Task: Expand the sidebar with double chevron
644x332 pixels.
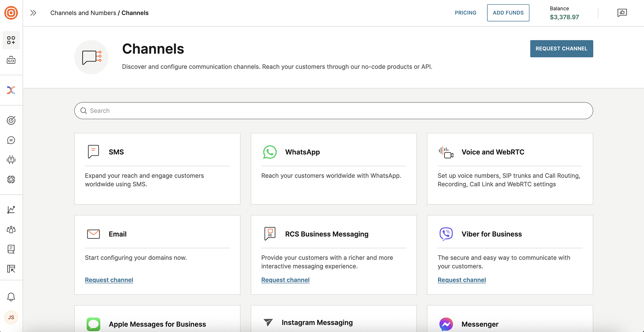Action: (x=33, y=13)
